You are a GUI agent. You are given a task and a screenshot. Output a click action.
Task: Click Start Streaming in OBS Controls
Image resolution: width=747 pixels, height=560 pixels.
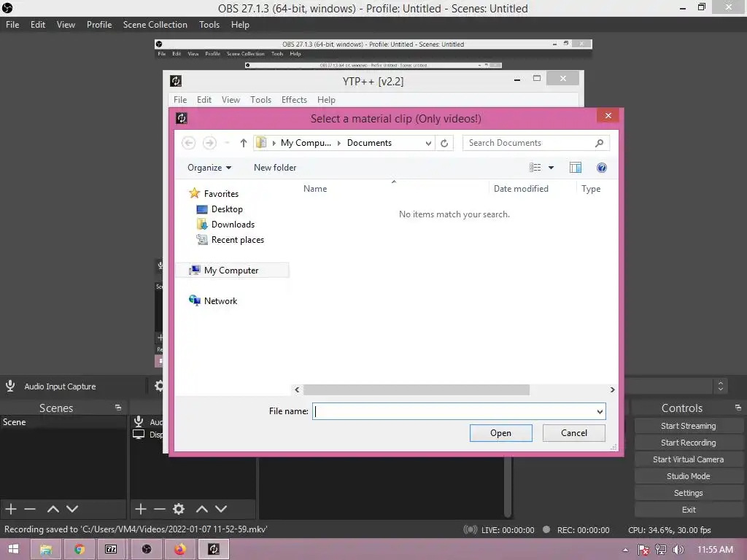689,426
